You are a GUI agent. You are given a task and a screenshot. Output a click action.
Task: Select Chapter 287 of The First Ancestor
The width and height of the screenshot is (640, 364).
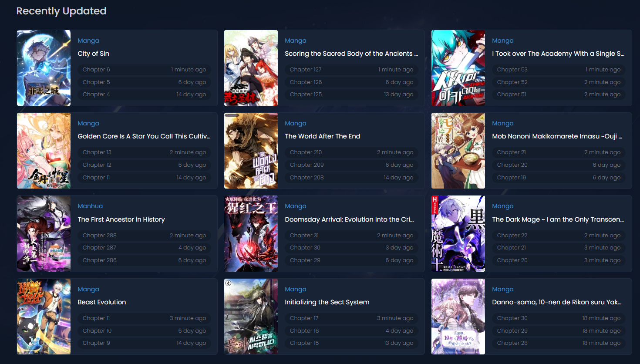coord(99,248)
